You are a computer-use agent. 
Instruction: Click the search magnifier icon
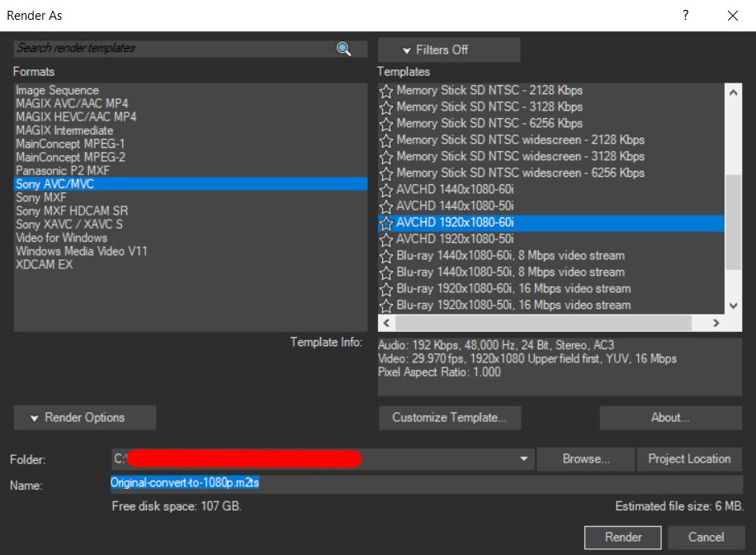[343, 49]
